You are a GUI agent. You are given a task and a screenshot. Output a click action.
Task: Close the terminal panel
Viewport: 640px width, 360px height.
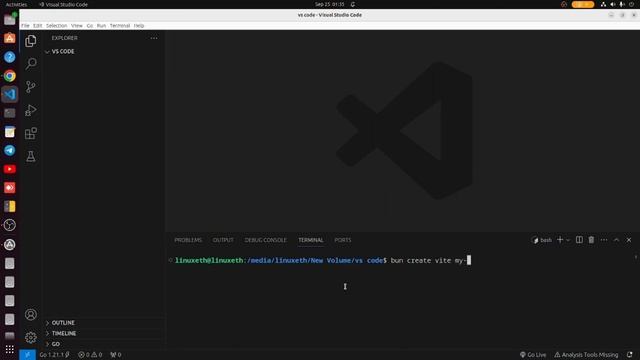629,240
